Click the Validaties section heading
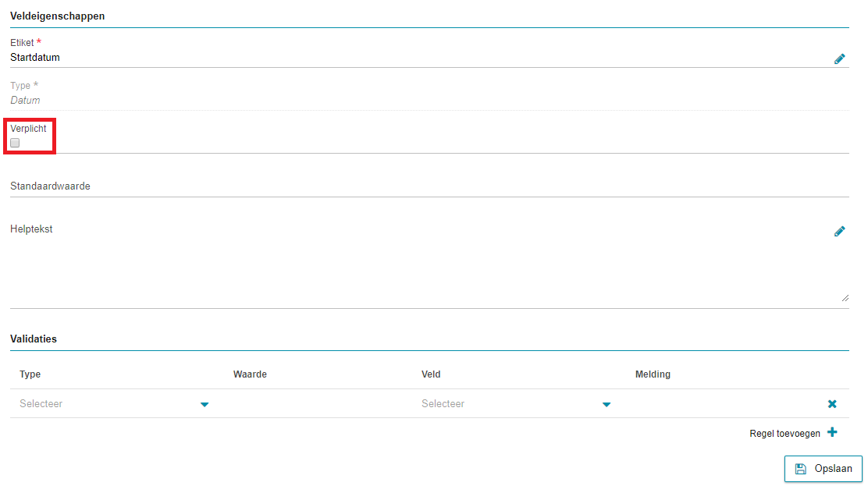 pos(34,339)
